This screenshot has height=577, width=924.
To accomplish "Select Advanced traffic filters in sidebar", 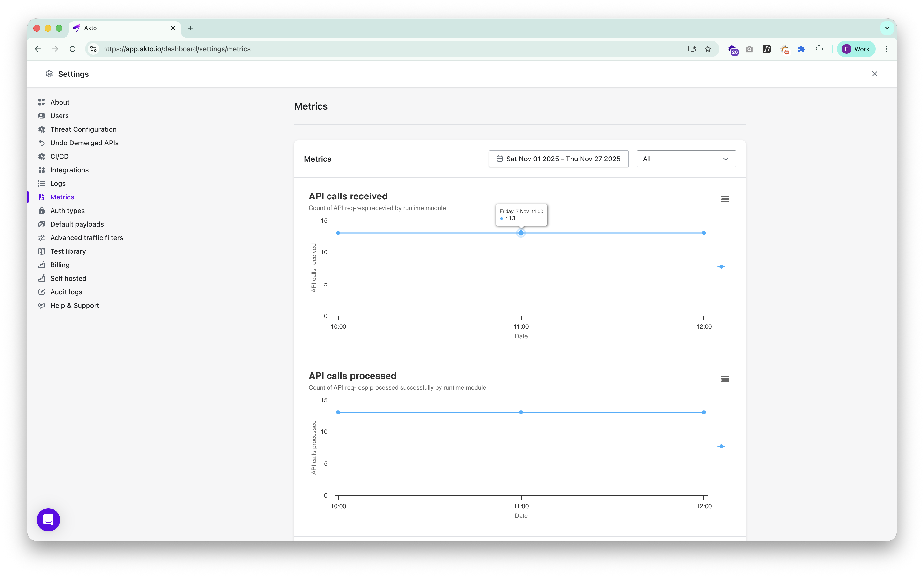I will [x=87, y=238].
